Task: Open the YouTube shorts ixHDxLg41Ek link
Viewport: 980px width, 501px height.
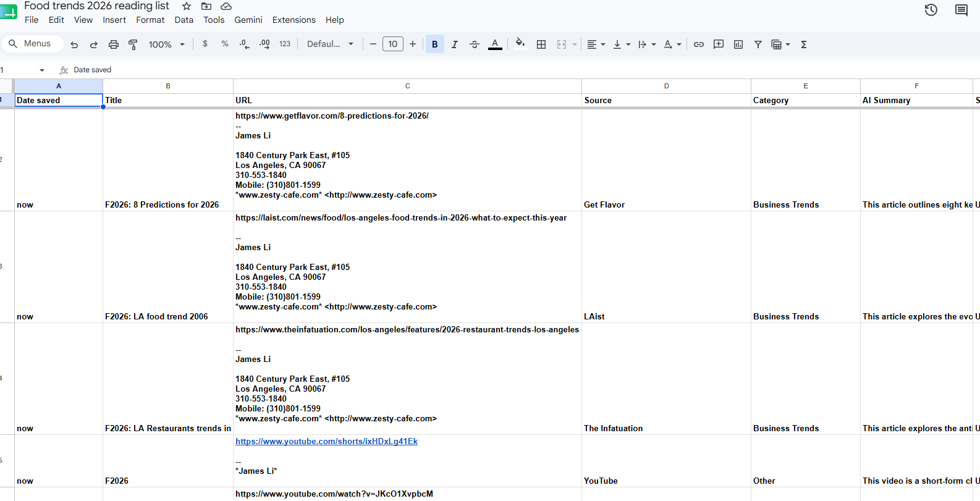Action: pyautogui.click(x=326, y=441)
